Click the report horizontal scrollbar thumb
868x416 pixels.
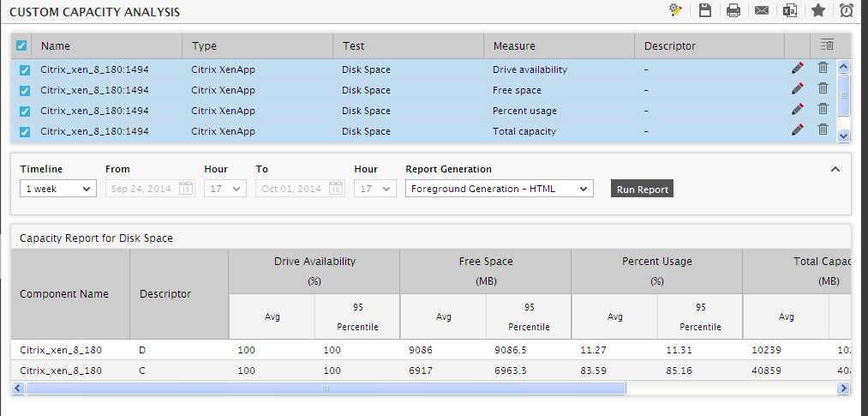click(326, 389)
